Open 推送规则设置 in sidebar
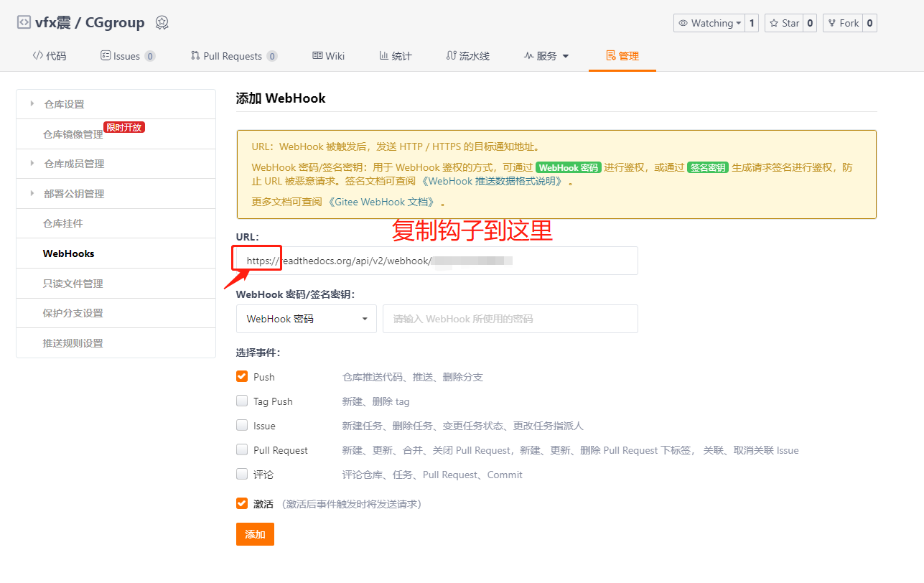This screenshot has height=583, width=924. 116,343
